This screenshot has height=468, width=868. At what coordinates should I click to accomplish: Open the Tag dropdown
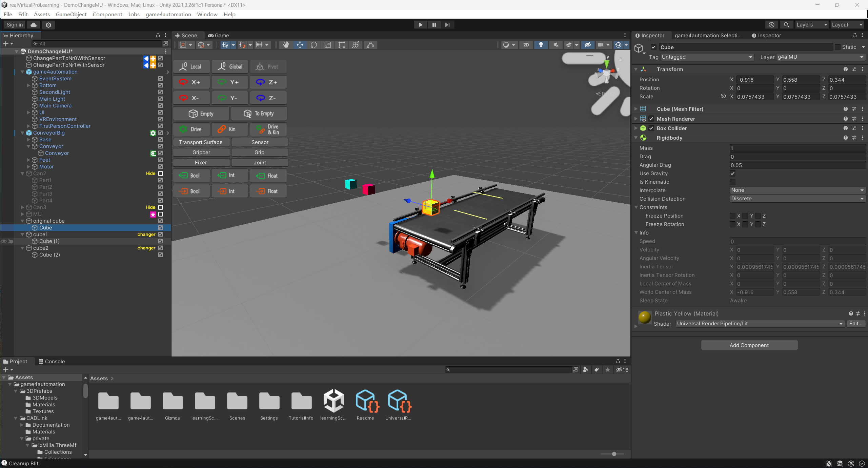[x=707, y=57]
